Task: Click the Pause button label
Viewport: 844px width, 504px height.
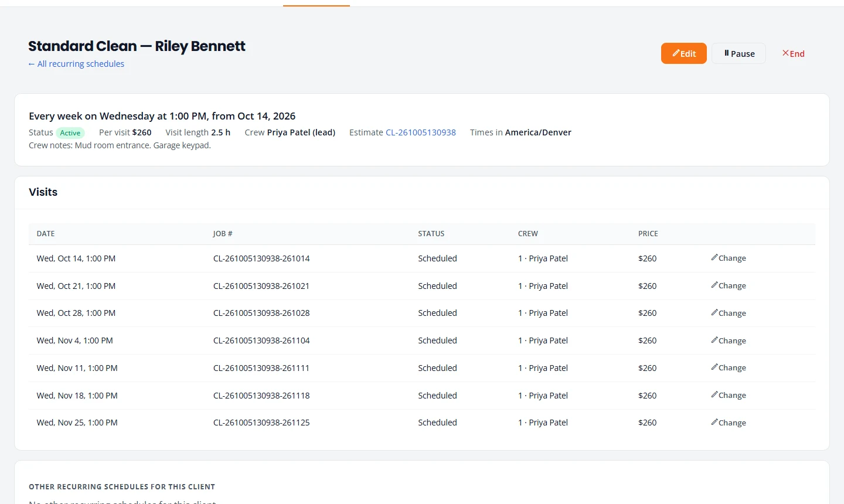Action: click(743, 54)
